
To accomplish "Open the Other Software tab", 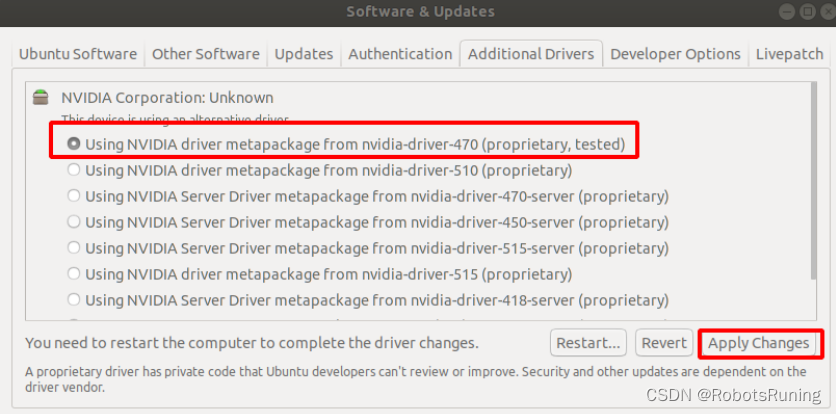I will (x=205, y=54).
